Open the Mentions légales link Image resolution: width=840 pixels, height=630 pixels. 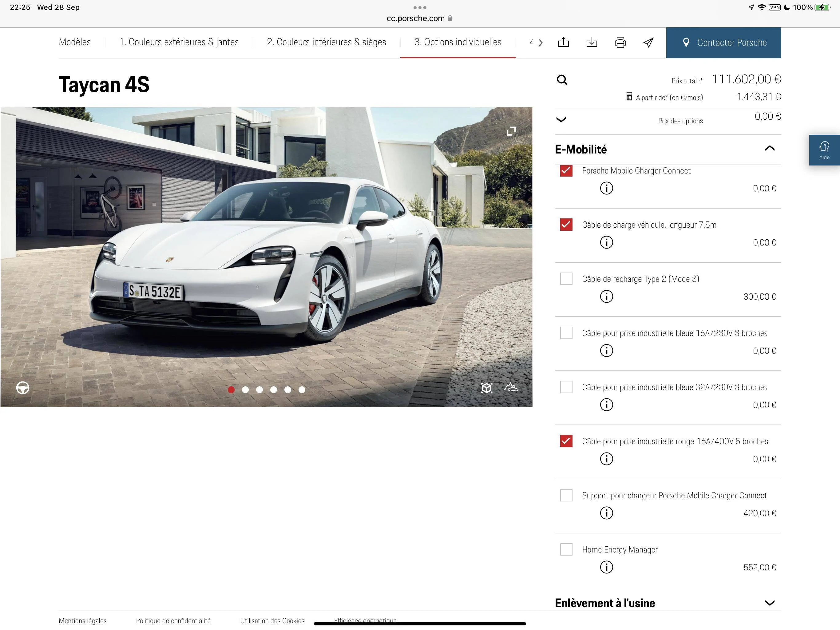(82, 620)
